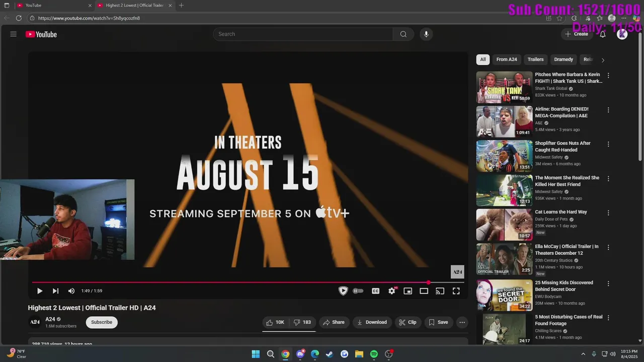Open the weather widget showing 76°F
Screen dimensions: 644x362
pyautogui.click(x=17, y=354)
